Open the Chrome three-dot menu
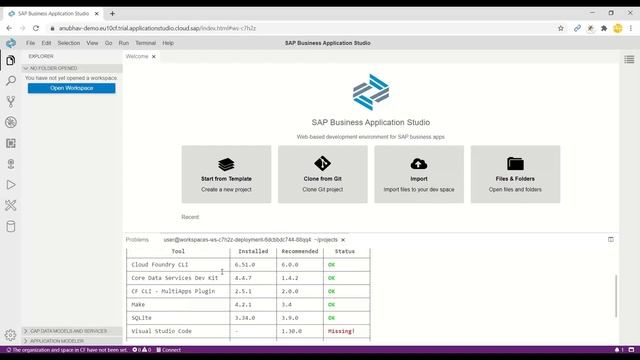 click(631, 28)
